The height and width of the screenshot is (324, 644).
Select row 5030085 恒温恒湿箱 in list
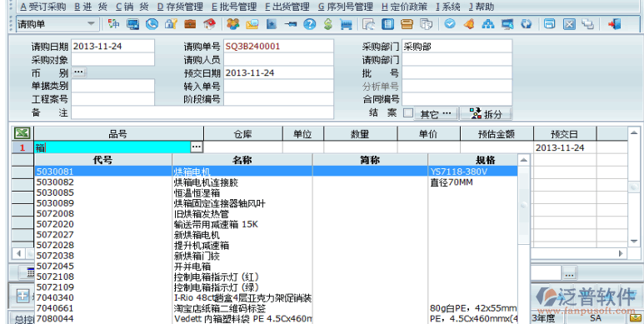tap(276, 192)
